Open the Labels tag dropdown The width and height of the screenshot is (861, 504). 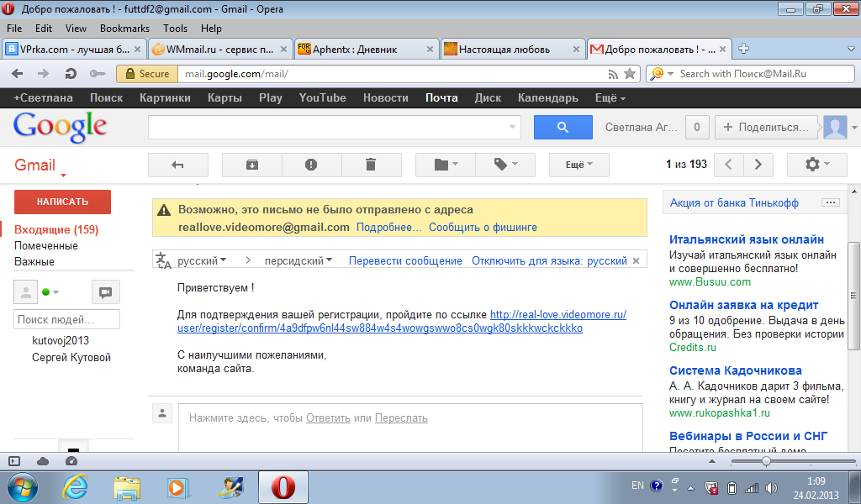click(x=505, y=165)
